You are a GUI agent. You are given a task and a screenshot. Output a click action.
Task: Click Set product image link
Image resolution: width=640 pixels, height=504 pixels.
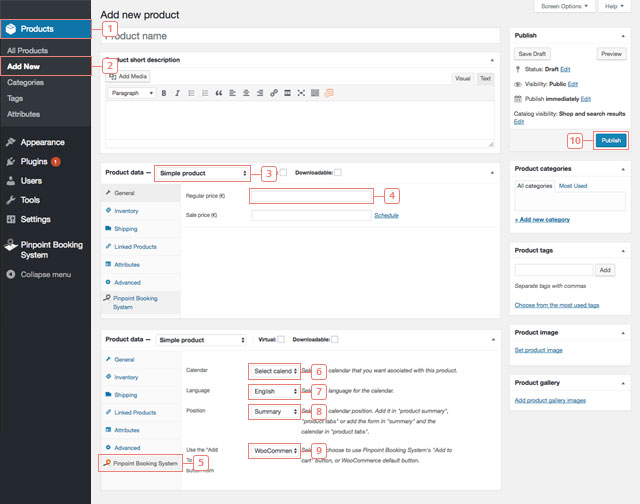click(x=538, y=350)
